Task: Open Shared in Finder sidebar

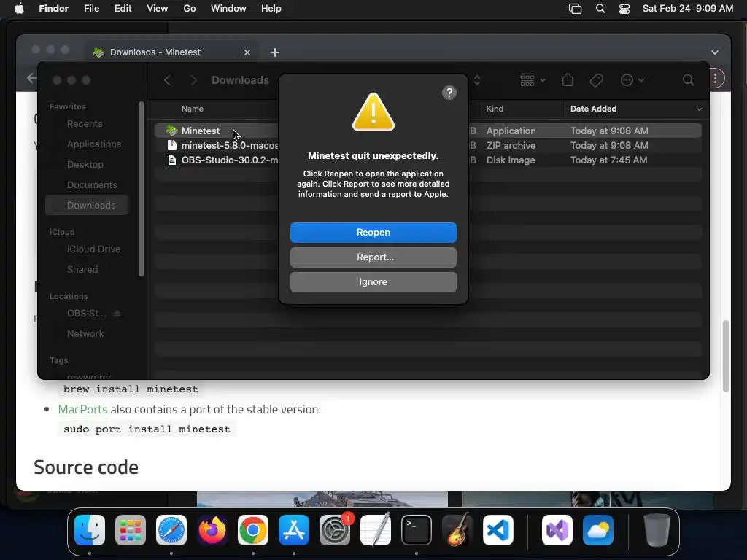Action: click(x=82, y=270)
